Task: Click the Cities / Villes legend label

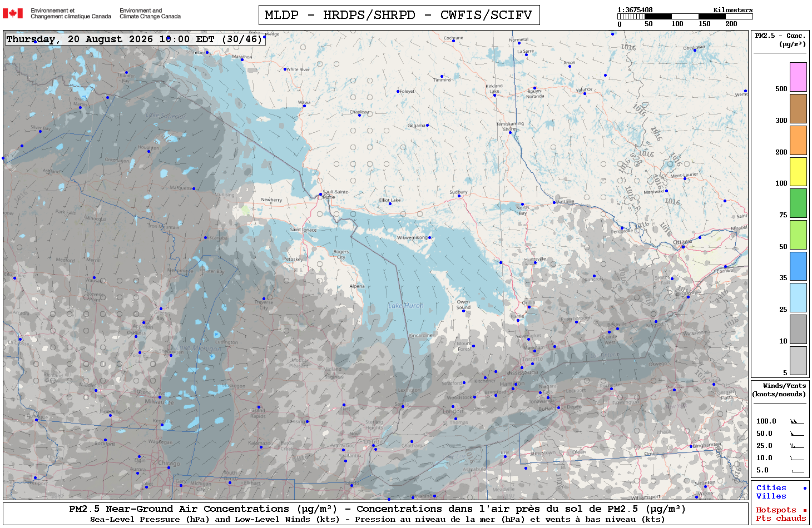Action: coord(771,492)
